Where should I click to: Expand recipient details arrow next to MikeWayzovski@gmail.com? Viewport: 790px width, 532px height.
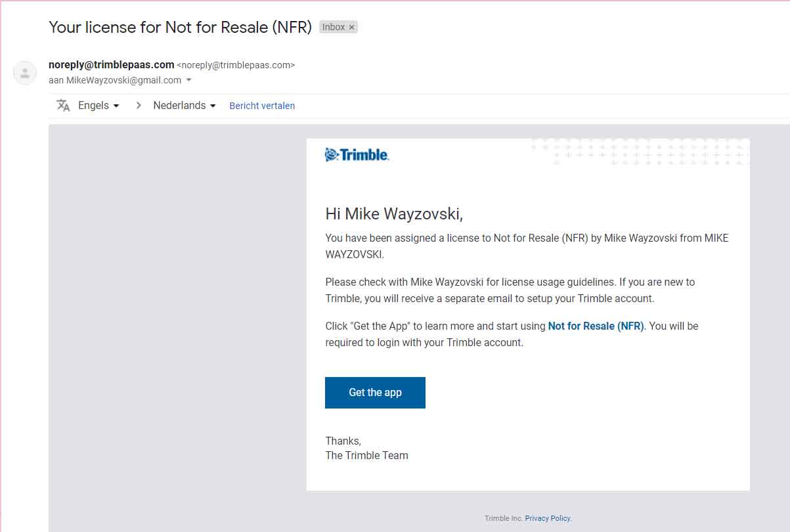(189, 80)
